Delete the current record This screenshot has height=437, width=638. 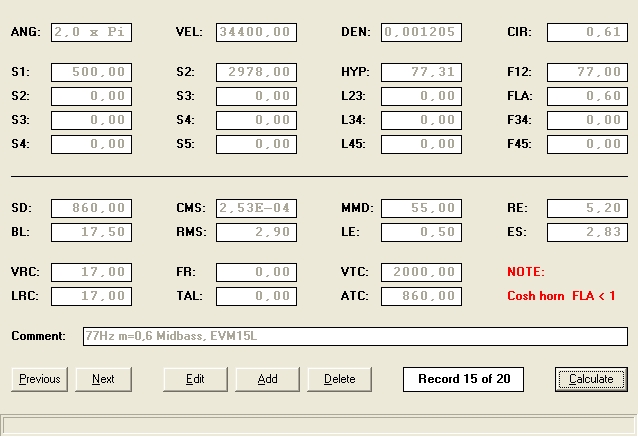pyautogui.click(x=339, y=379)
